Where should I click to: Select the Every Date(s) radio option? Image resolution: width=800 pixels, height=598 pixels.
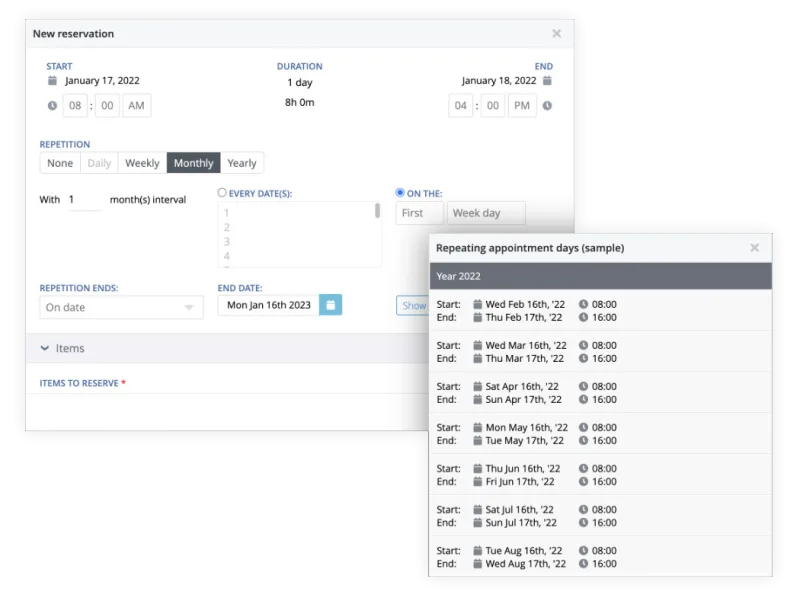coord(222,192)
